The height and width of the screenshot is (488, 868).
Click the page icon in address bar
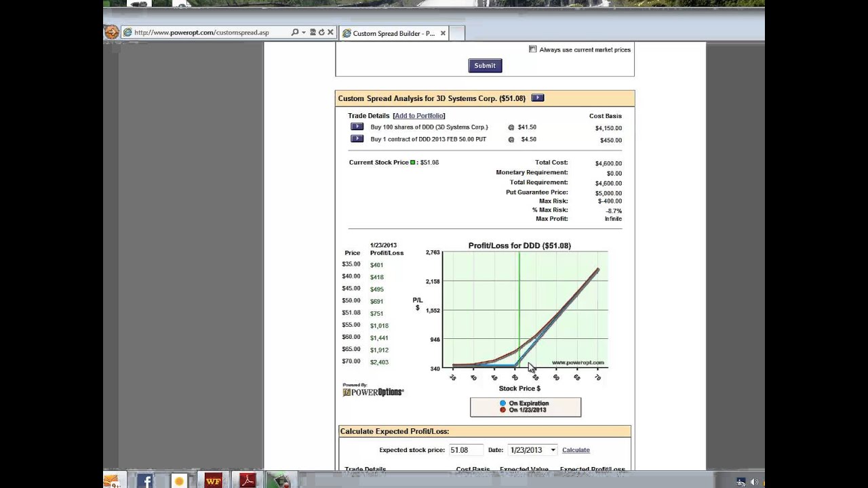click(127, 33)
